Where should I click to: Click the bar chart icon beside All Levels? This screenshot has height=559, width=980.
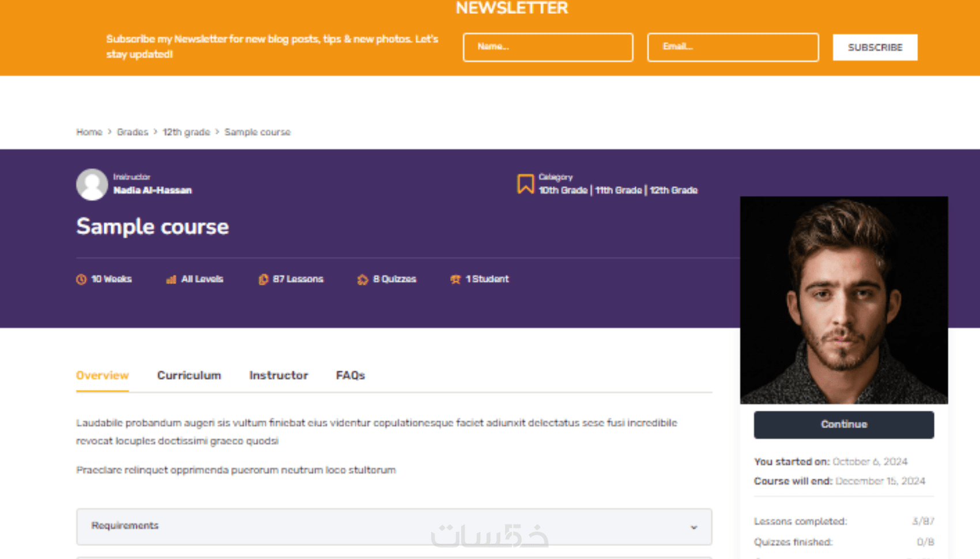click(x=171, y=279)
